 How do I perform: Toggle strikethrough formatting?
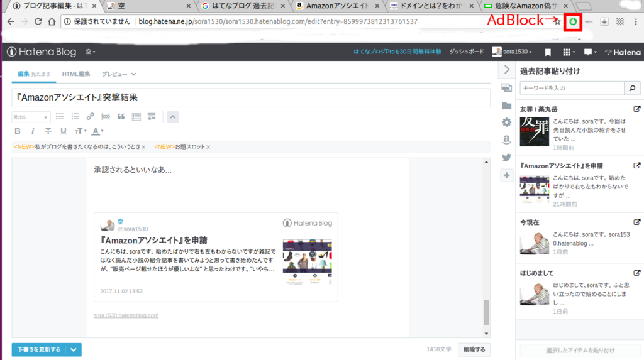[x=48, y=131]
